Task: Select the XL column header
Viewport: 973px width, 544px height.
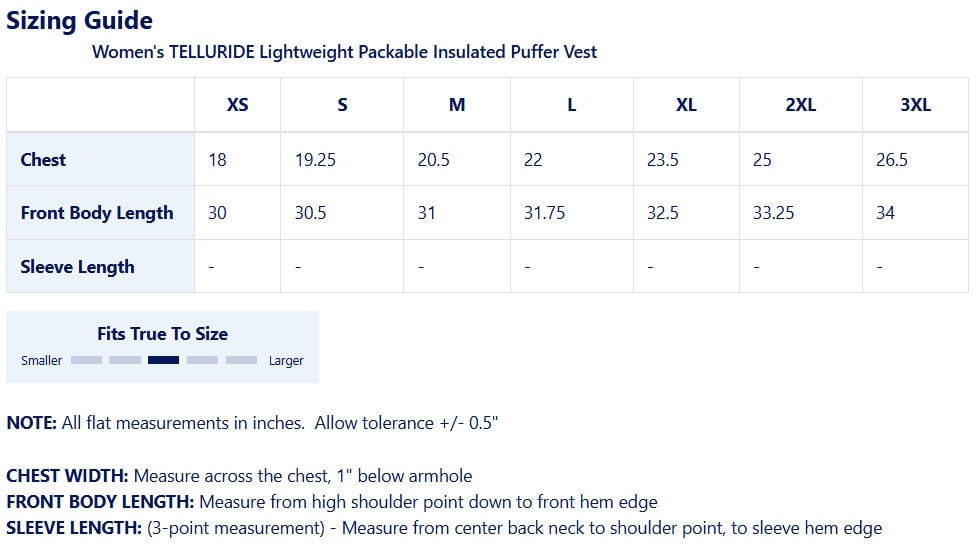Action: pyautogui.click(x=685, y=105)
